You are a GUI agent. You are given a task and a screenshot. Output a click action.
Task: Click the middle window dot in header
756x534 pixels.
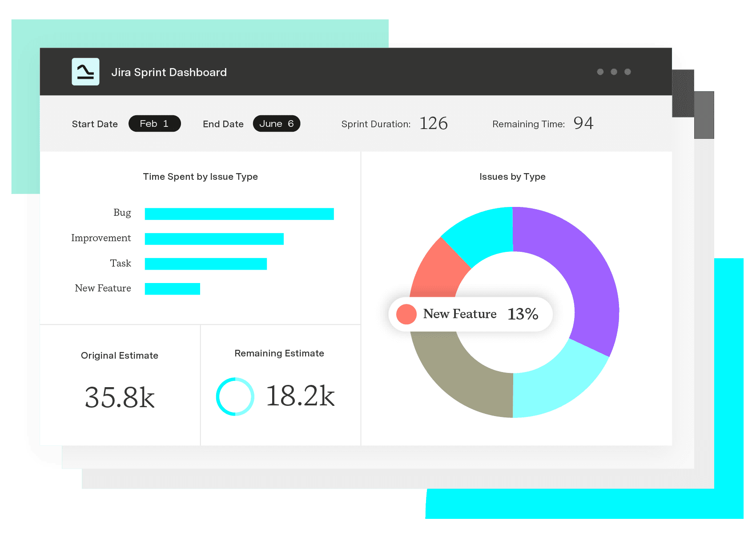[614, 72]
